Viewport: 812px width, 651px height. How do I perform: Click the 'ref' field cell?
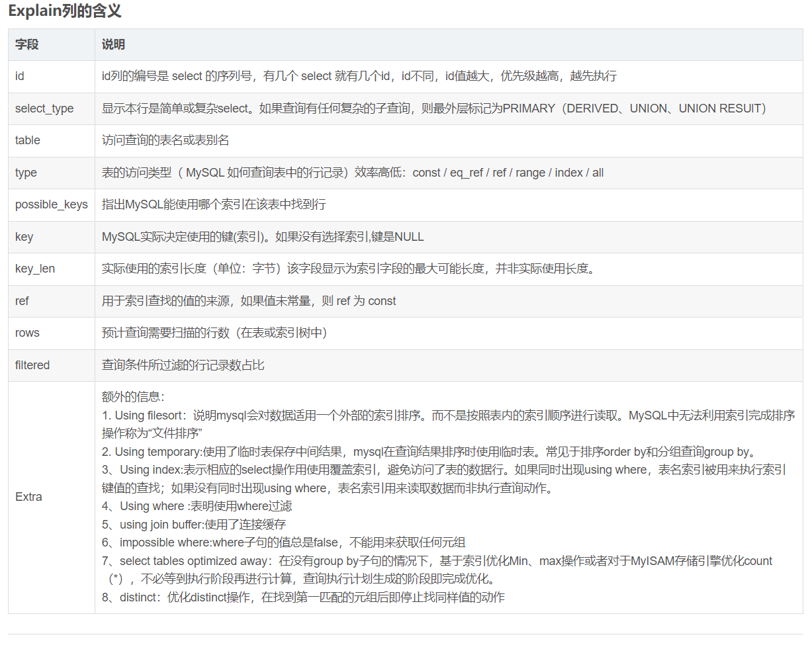coord(52,301)
